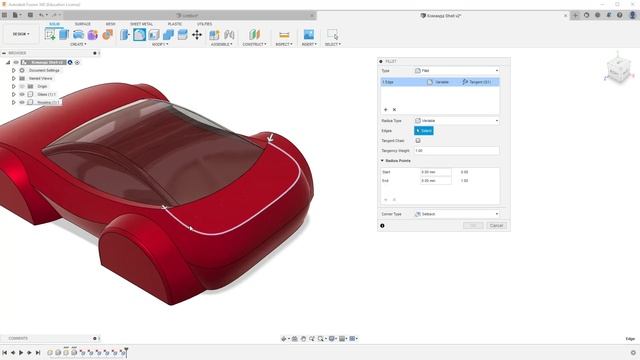The height and width of the screenshot is (360, 640).
Task: Click the X remove selection set button
Action: [394, 109]
